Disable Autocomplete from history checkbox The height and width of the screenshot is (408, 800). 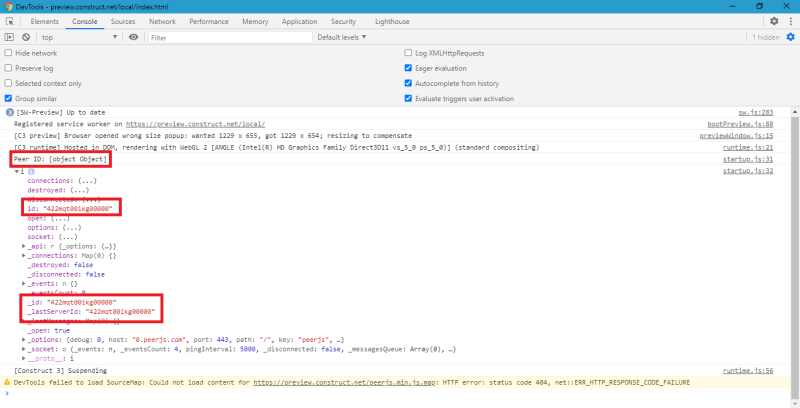pos(408,84)
